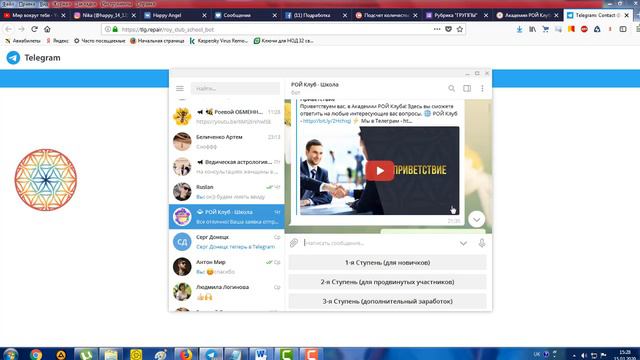Open Word from the taskbar
This screenshot has width=640, height=360.
click(261, 354)
